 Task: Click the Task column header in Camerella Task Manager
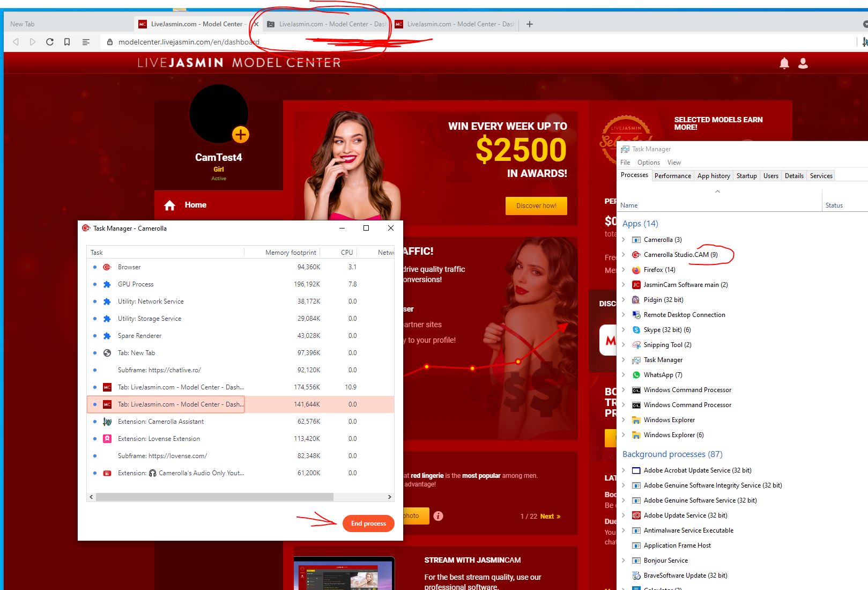[97, 253]
